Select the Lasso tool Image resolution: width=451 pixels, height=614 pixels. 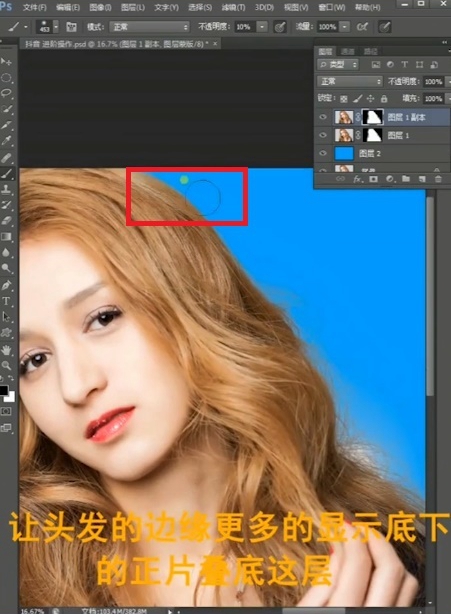[x=6, y=93]
